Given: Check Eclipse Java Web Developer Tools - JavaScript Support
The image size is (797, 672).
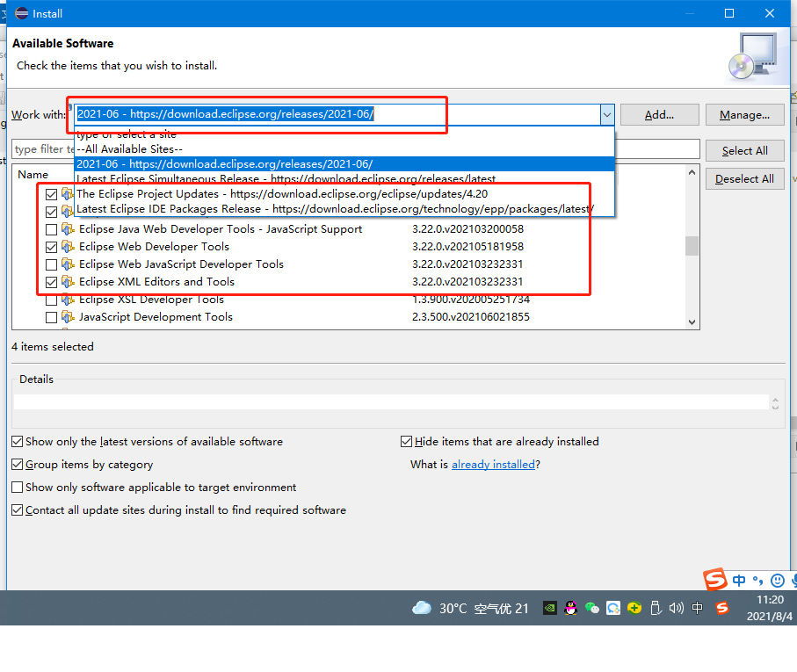Looking at the screenshot, I should 51,229.
